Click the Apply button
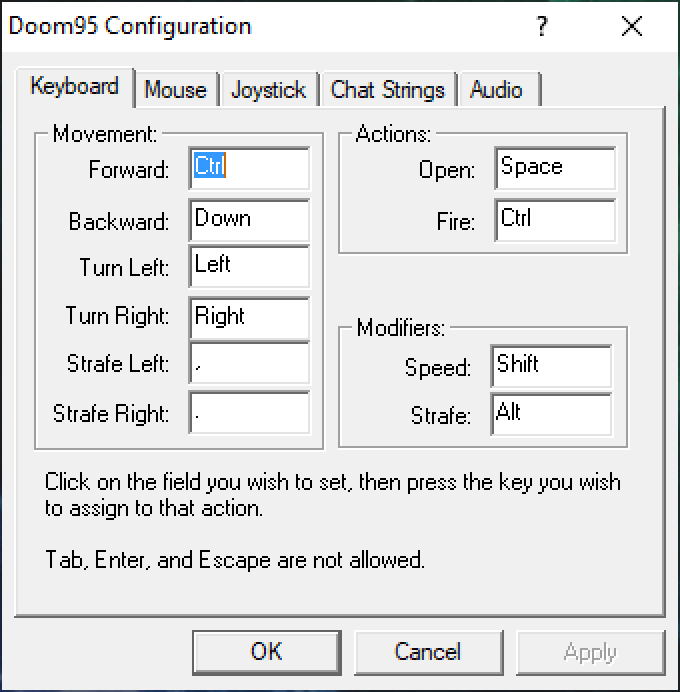Viewport: 680px width, 692px height. (x=590, y=652)
